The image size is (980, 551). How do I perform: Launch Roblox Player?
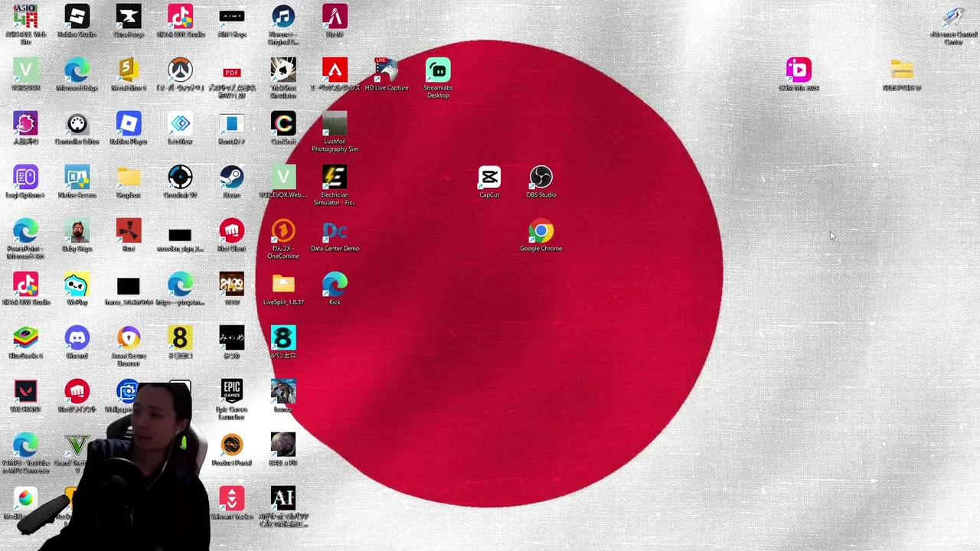click(x=129, y=124)
